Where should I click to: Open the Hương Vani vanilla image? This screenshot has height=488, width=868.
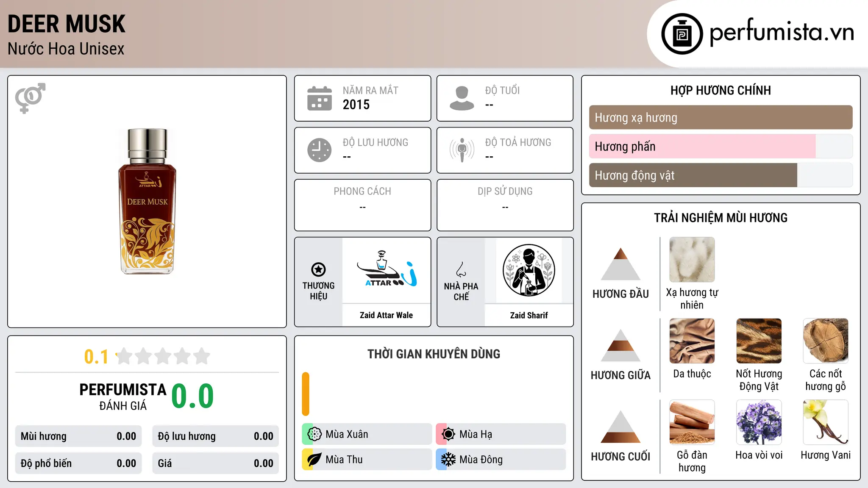(826, 422)
